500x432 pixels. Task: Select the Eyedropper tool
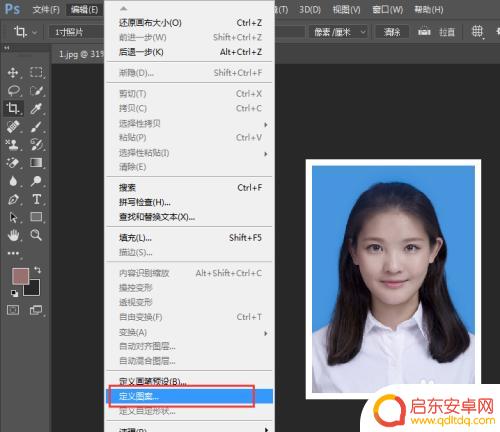tap(36, 109)
